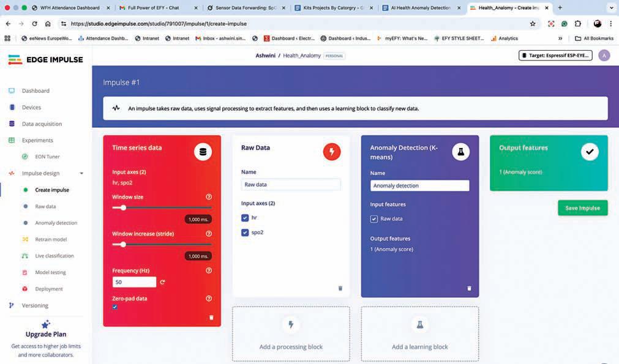Toggle the Zero-pad data checkbox
Viewport: 619px width, 364px height.
point(114,307)
